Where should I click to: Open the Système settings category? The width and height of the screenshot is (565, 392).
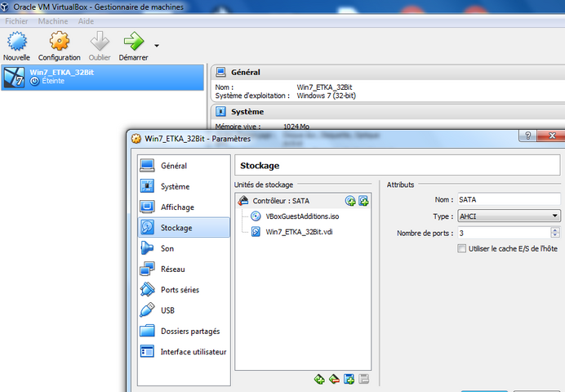184,186
